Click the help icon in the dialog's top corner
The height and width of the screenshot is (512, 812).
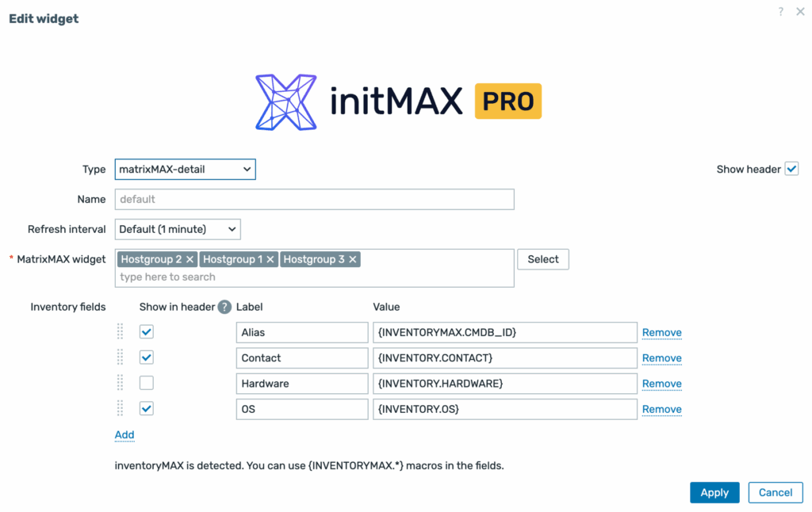pos(781,12)
